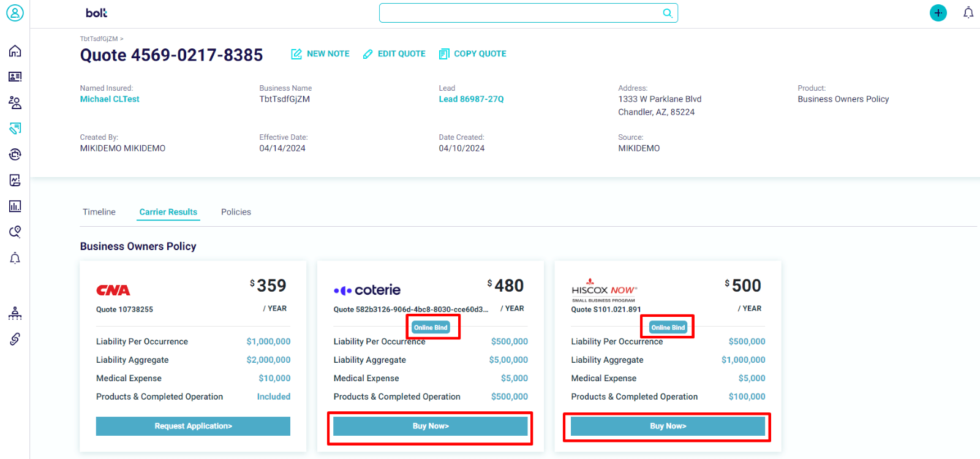Click Request Application for CNA quote

193,426
